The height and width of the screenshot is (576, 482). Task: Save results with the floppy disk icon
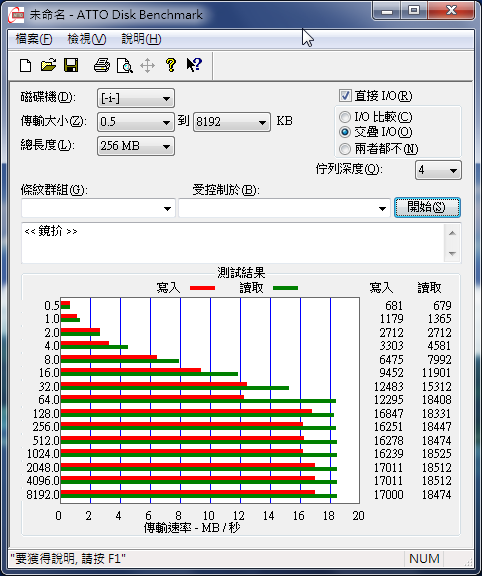(71, 65)
